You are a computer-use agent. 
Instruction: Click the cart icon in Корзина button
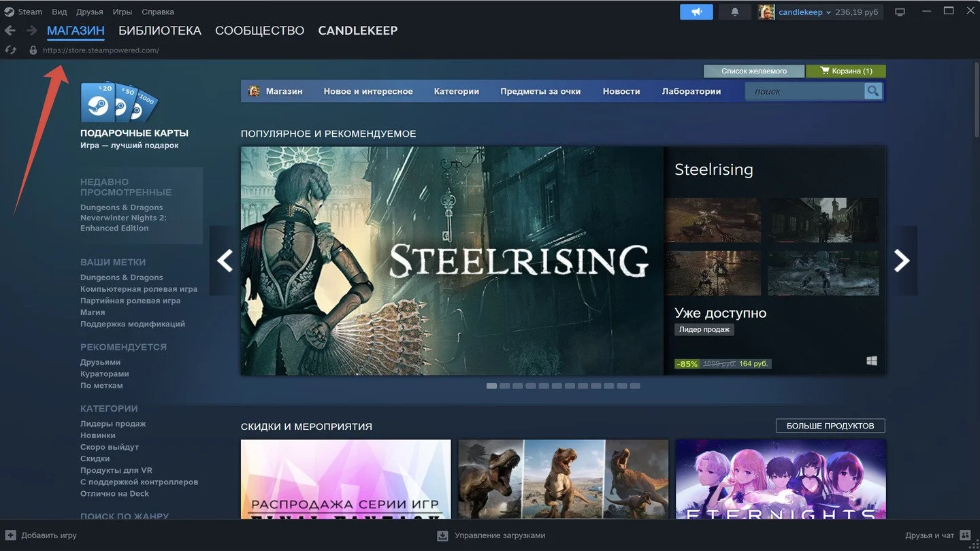[x=825, y=71]
